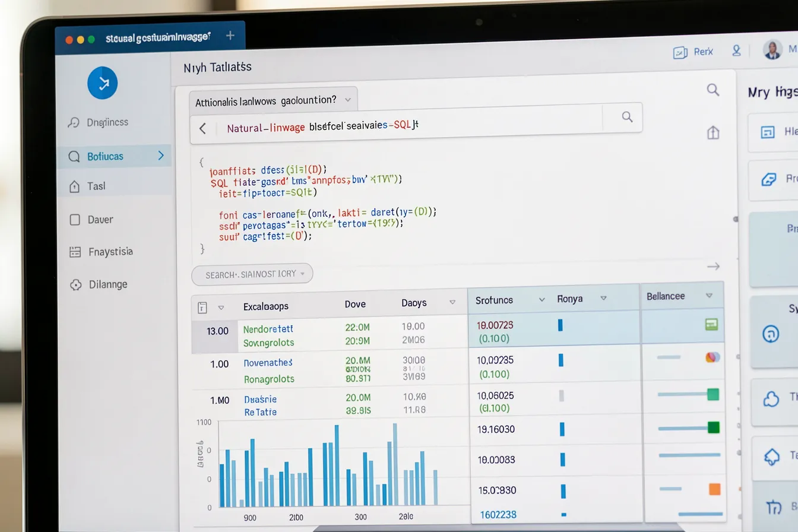Open the profile avatar photo
The image size is (798, 532).
[772, 50]
